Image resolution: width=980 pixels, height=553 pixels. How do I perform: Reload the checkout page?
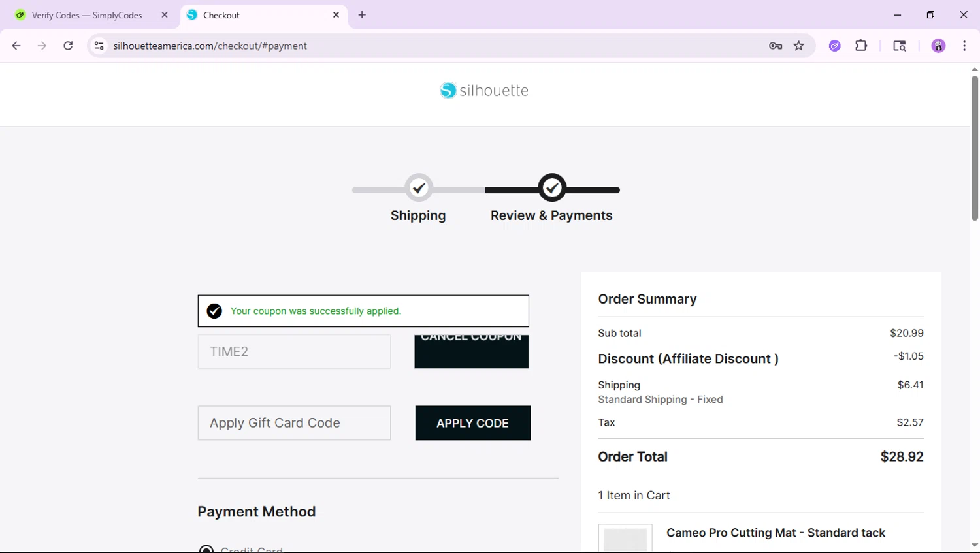coord(68,46)
